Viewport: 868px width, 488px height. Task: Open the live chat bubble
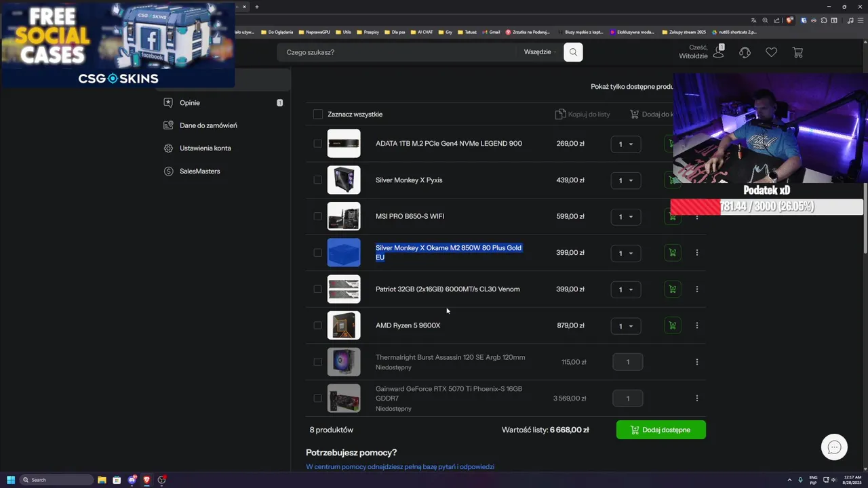(834, 447)
